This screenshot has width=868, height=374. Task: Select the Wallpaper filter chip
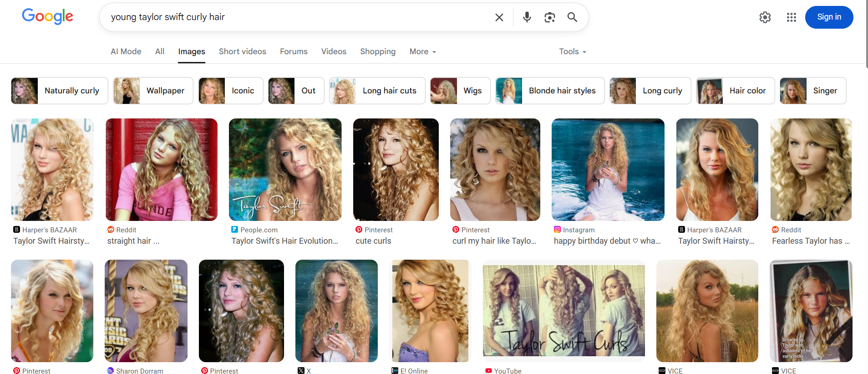tap(153, 91)
